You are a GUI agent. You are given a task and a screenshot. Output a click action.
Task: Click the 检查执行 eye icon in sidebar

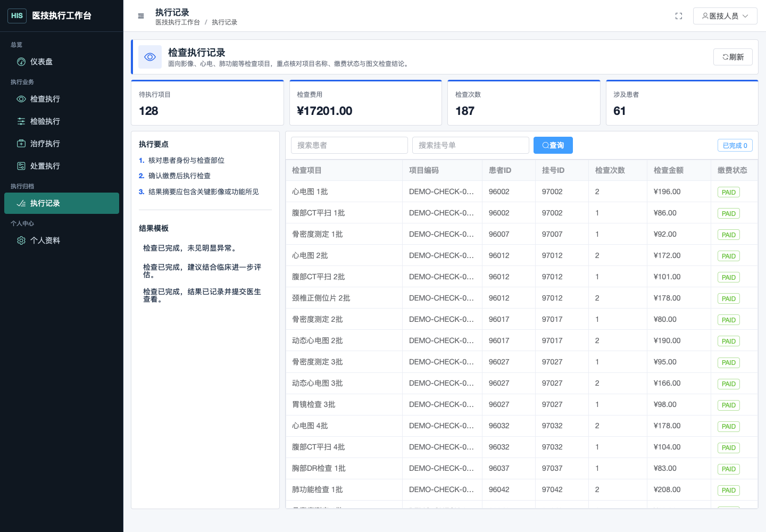21,99
